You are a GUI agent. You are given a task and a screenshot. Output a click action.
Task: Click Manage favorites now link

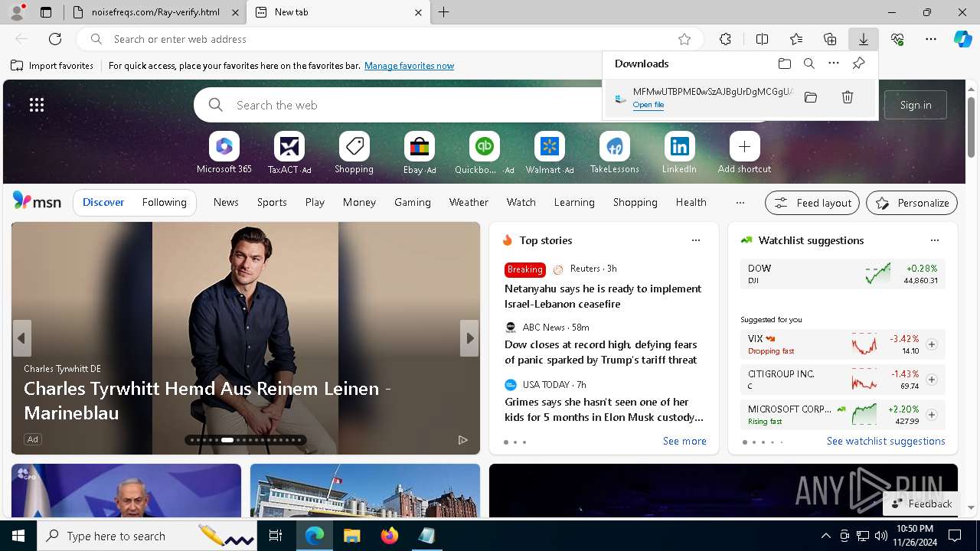[409, 66]
